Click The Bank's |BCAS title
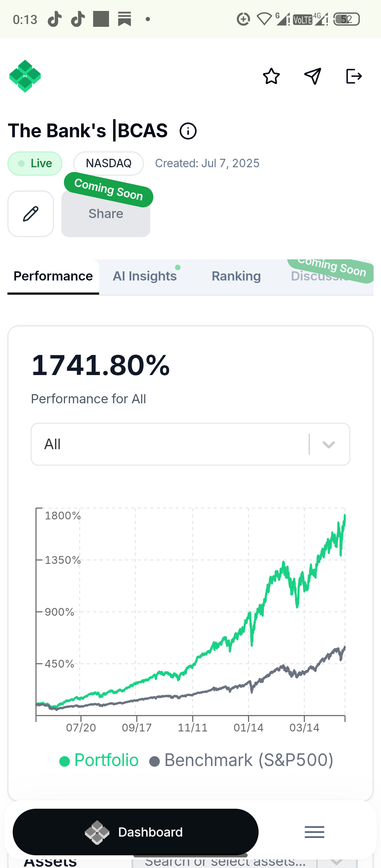 pyautogui.click(x=88, y=131)
